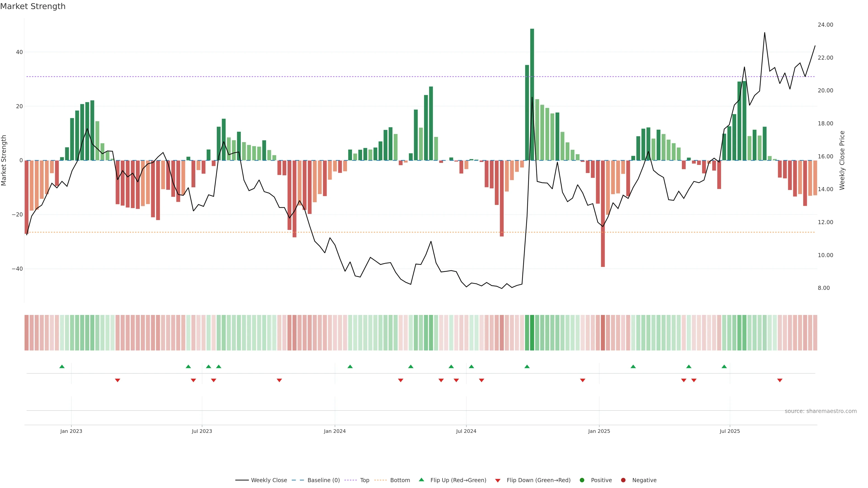Click the last red flip-down marker after Jul 2025

(780, 380)
